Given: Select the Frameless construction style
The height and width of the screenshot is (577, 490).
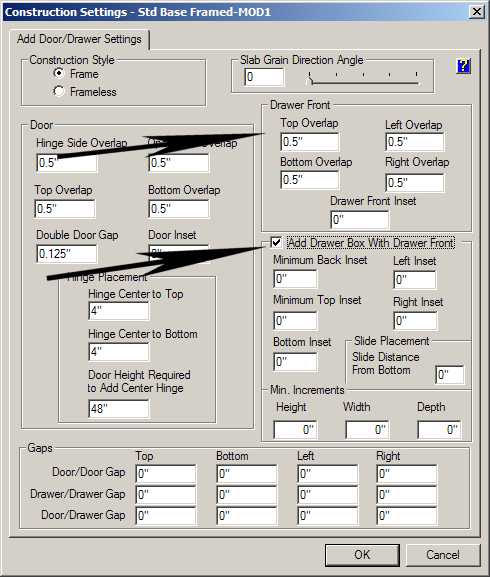Looking at the screenshot, I should tap(58, 91).
